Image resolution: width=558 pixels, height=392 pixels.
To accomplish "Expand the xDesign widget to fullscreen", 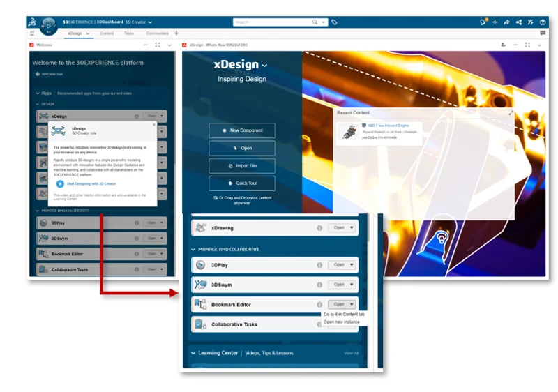I will (x=527, y=45).
